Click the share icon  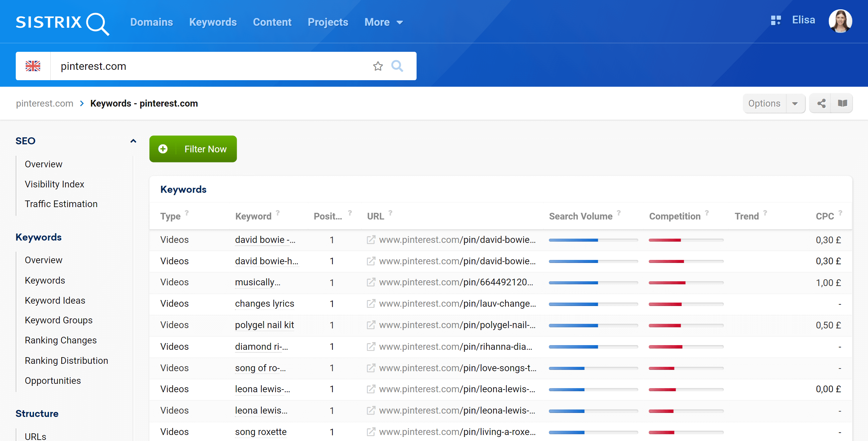(821, 103)
